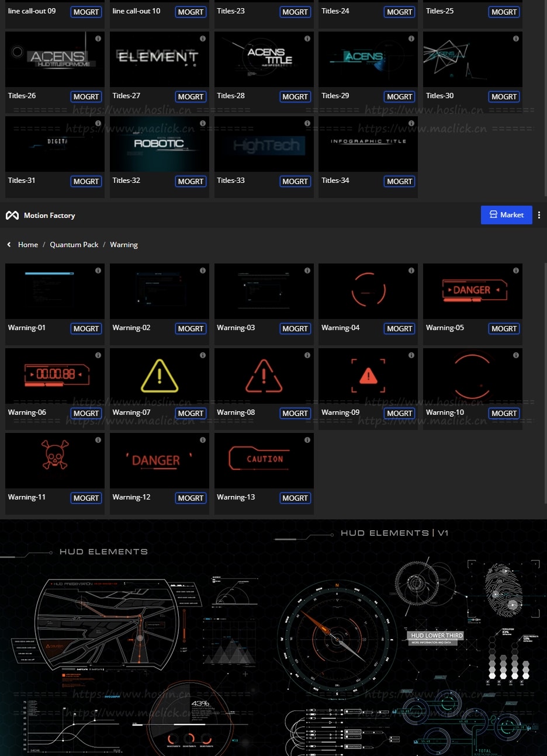Show info for Warning-07 preset
The width and height of the screenshot is (547, 756).
(x=203, y=355)
